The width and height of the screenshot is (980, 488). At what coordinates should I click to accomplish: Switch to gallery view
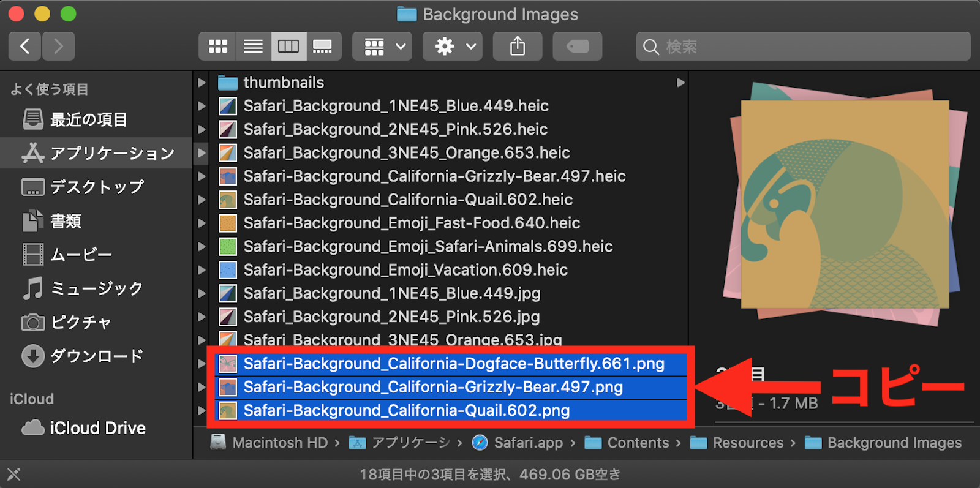click(323, 47)
